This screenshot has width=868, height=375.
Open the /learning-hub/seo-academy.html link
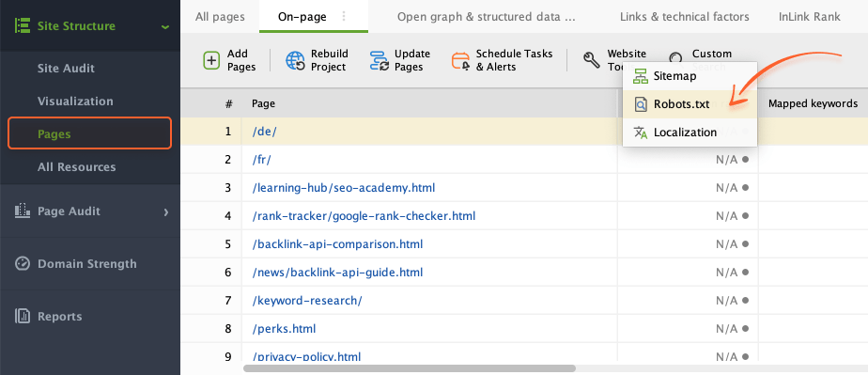coord(343,188)
